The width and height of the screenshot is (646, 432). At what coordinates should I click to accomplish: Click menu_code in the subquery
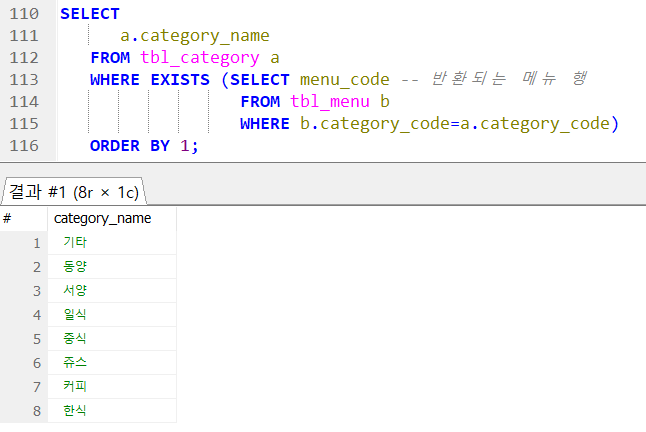[x=344, y=80]
